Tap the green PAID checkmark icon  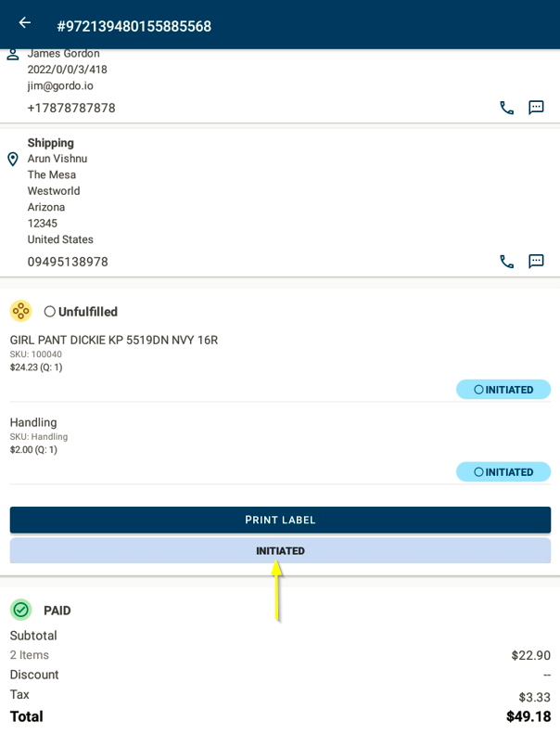21,610
